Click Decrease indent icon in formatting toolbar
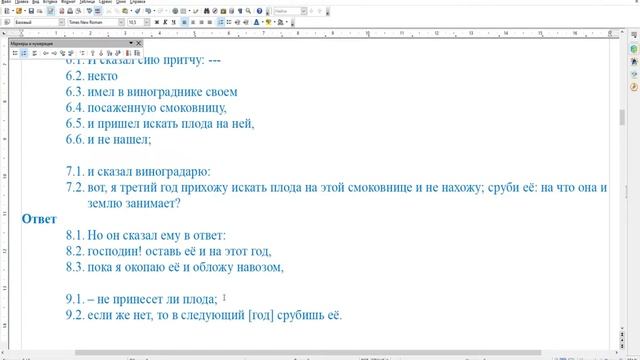This screenshot has height=360, width=640. pyautogui.click(x=237, y=22)
